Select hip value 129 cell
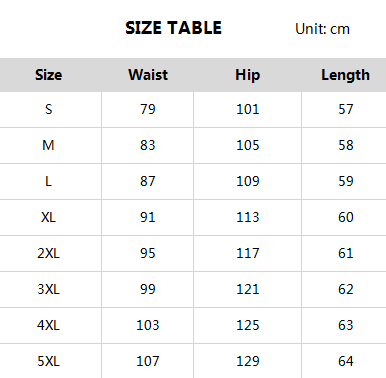Image resolution: width=386 pixels, height=378 pixels. click(248, 361)
